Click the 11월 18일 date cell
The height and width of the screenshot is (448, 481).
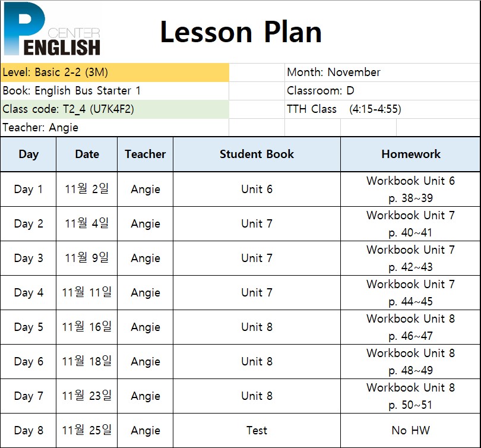[x=87, y=361]
